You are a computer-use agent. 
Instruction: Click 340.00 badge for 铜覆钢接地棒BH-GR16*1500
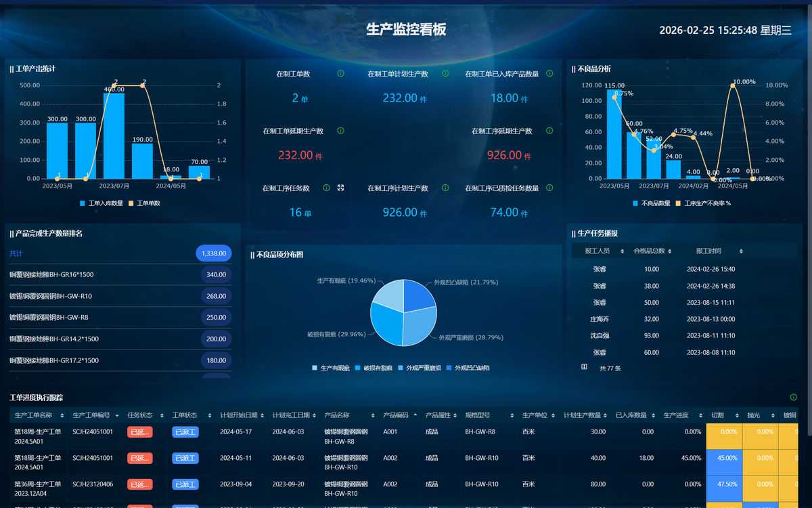(x=217, y=274)
